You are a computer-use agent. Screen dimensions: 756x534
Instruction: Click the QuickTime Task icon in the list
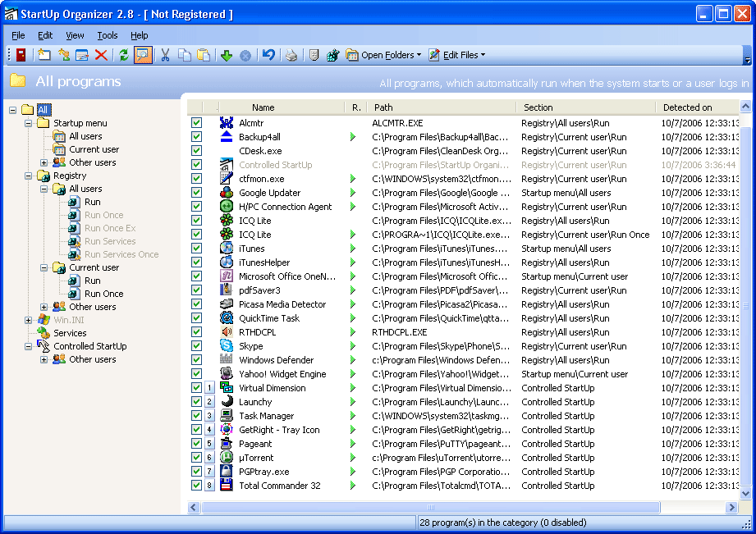[x=226, y=317]
